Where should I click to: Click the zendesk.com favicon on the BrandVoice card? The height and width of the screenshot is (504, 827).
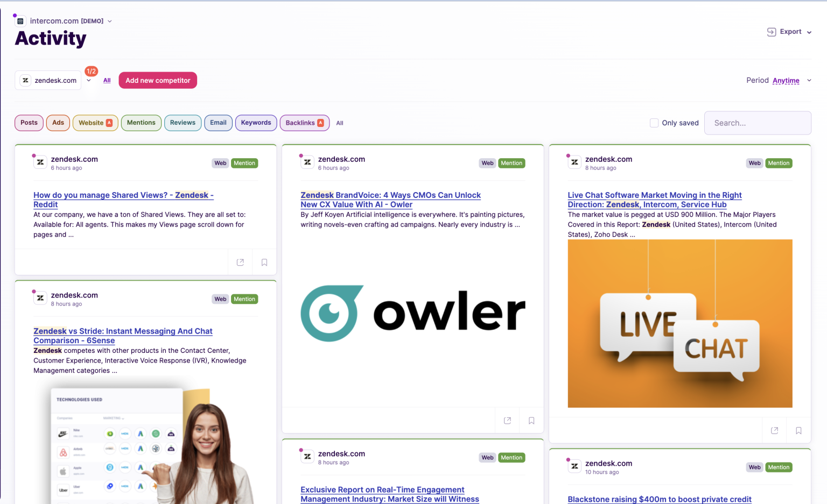coord(307,162)
